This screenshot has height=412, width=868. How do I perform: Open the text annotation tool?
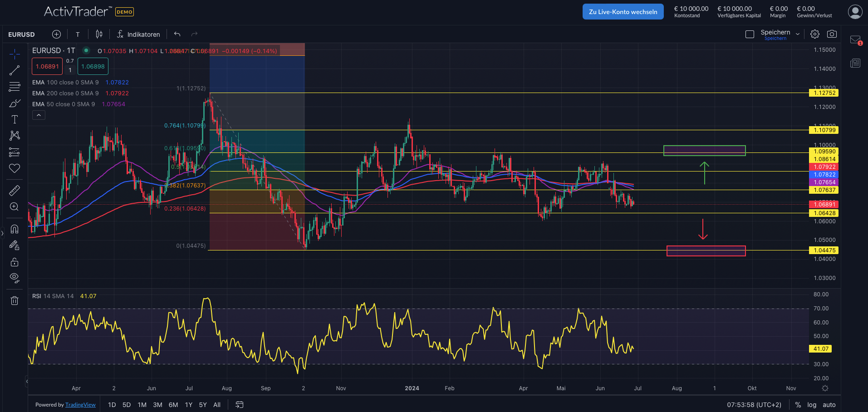tap(15, 119)
